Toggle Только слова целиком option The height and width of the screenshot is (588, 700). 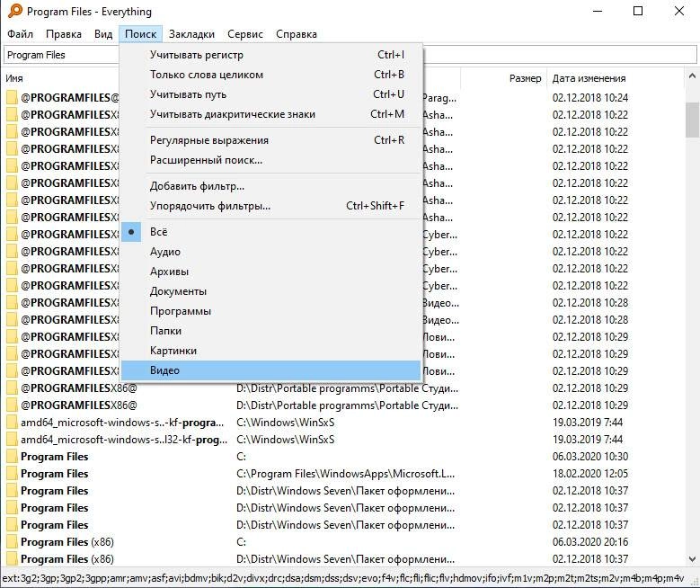271,75
